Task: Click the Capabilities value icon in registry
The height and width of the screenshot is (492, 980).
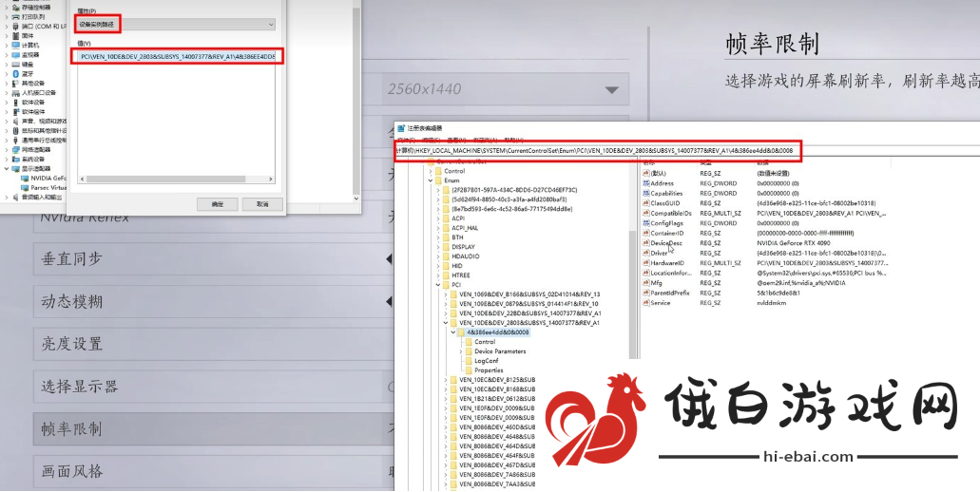Action: (645, 194)
